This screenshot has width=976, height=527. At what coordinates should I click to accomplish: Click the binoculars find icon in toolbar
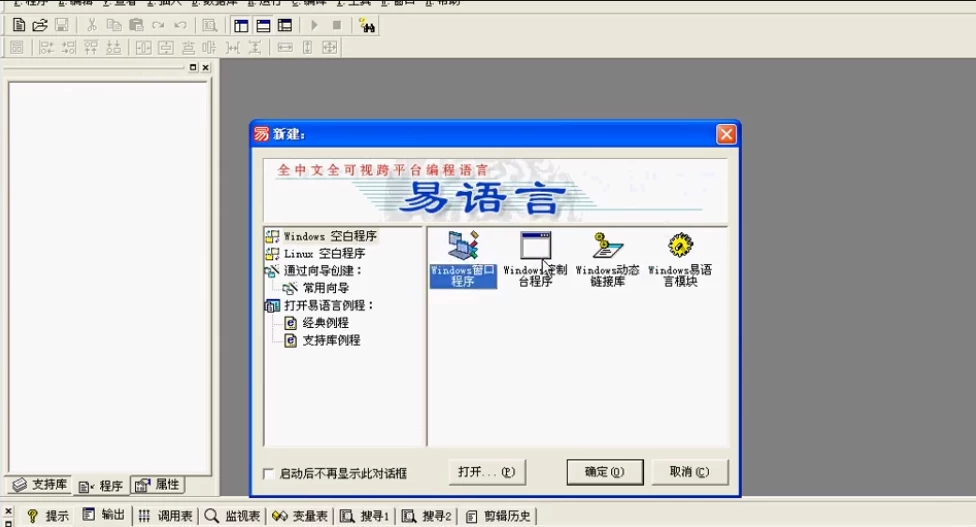367,25
